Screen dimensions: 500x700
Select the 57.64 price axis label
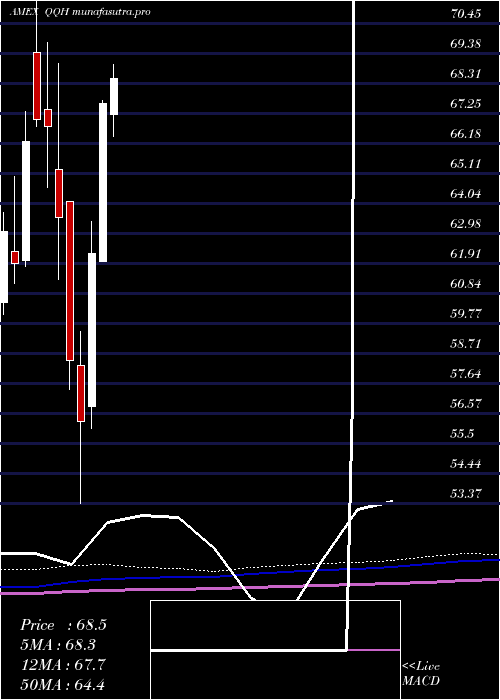click(x=466, y=374)
